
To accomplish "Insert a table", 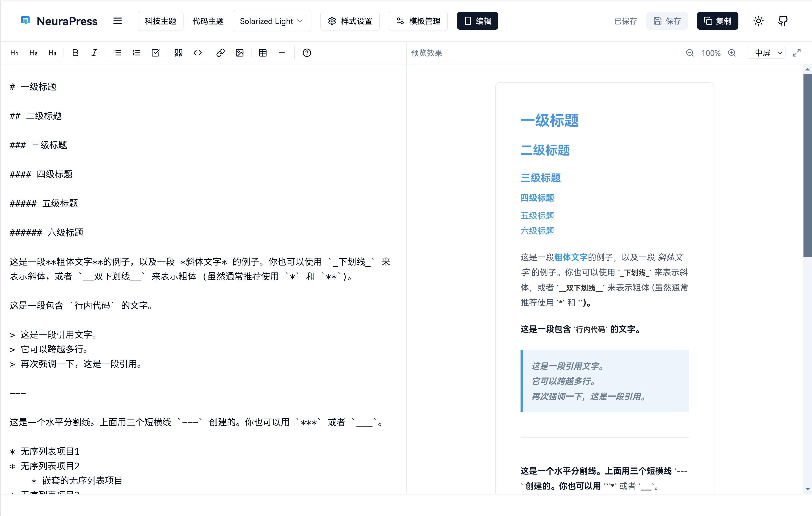I will (x=263, y=53).
